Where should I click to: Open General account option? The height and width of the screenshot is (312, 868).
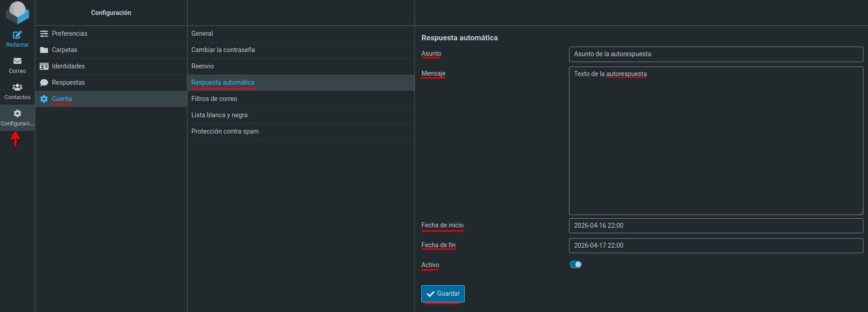click(x=301, y=34)
